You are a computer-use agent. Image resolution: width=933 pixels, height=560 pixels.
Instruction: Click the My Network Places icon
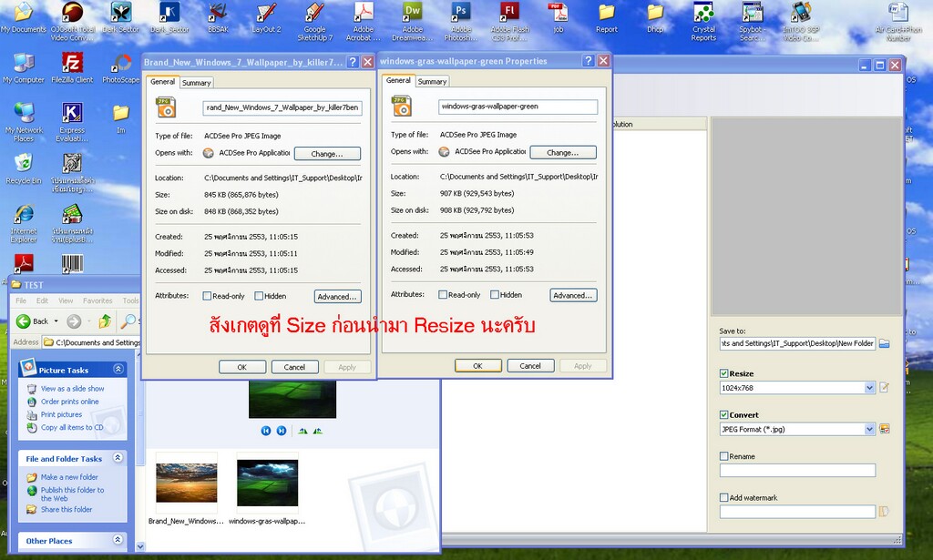(24, 122)
